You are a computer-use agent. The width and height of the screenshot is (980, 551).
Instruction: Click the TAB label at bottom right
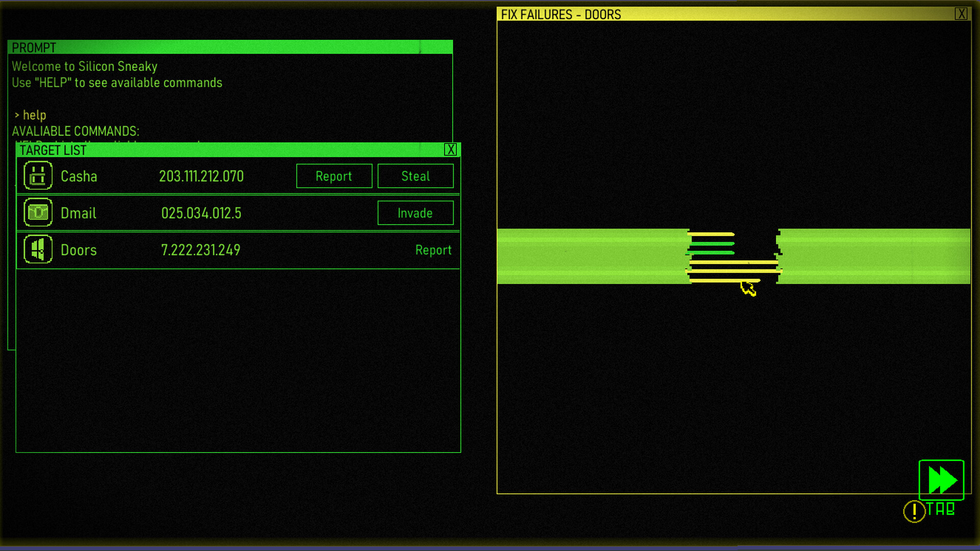click(x=941, y=509)
